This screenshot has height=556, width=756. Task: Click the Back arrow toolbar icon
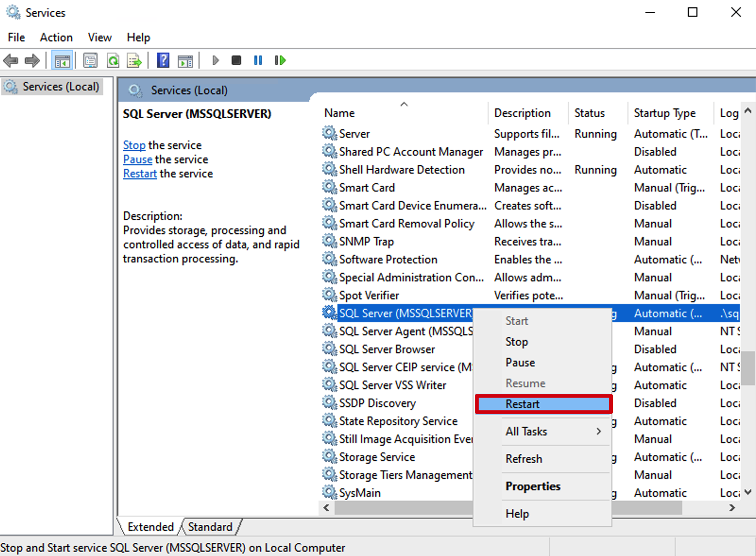tap(10, 61)
